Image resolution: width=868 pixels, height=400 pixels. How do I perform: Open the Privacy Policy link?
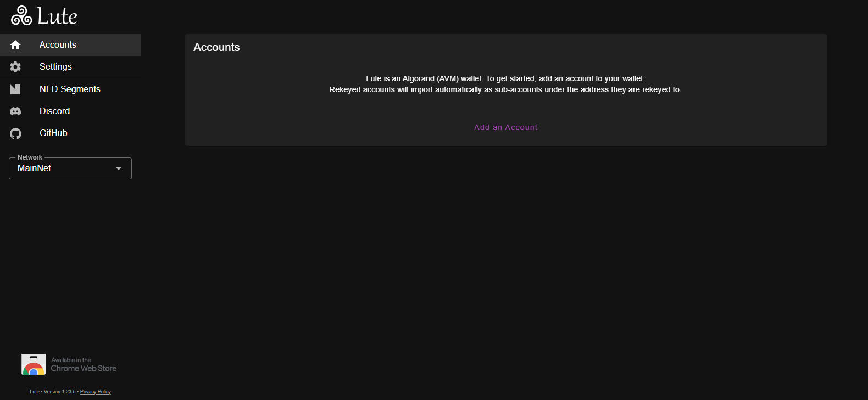tap(96, 392)
